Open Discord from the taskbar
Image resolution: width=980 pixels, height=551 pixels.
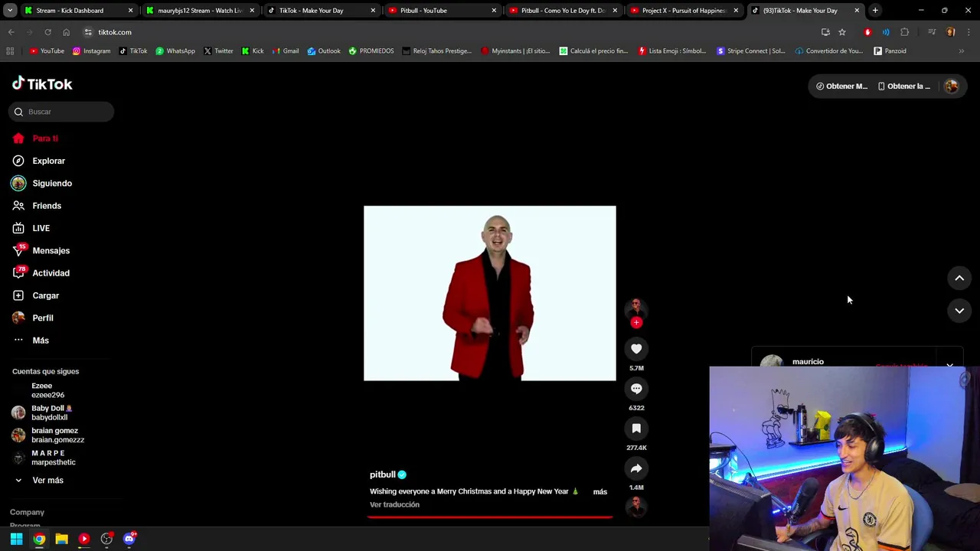[x=129, y=540]
